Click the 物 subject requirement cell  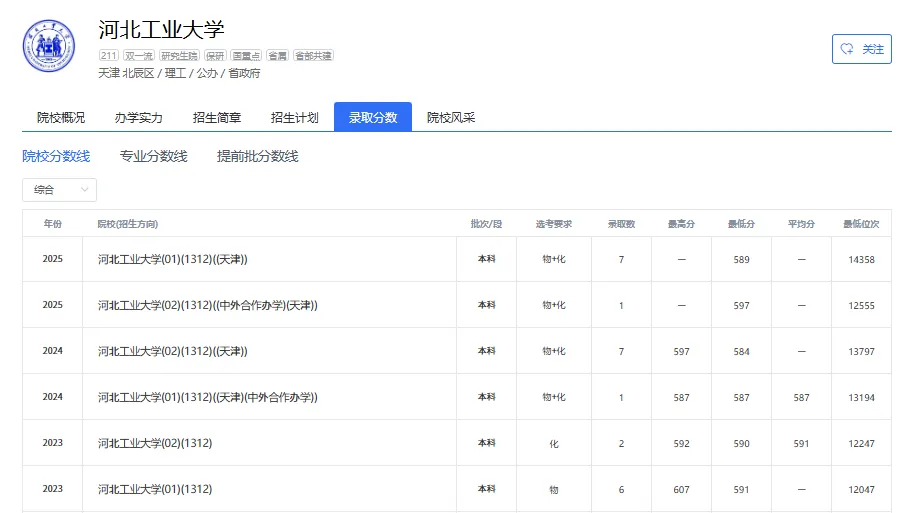coord(554,490)
